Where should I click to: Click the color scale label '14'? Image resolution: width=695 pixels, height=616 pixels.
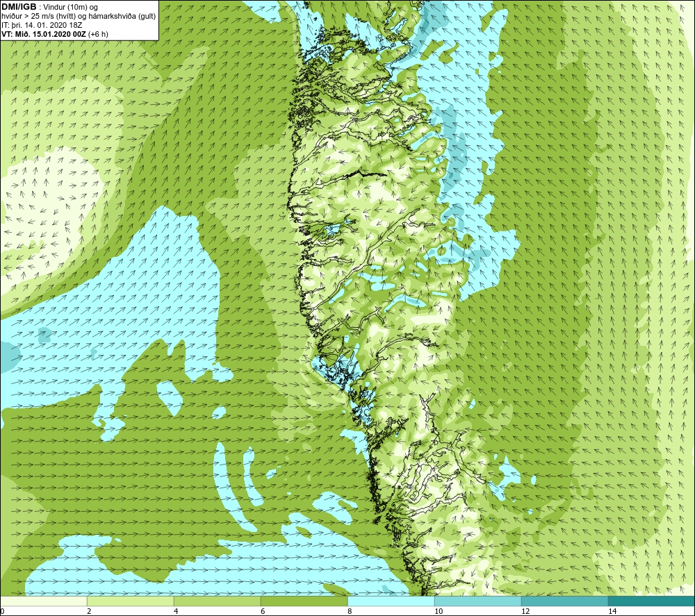tap(612, 611)
